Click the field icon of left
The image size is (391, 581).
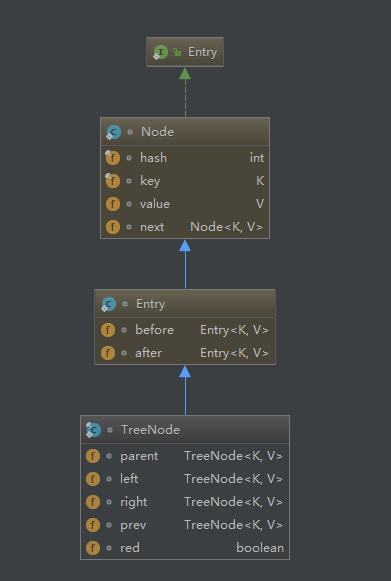pos(93,479)
